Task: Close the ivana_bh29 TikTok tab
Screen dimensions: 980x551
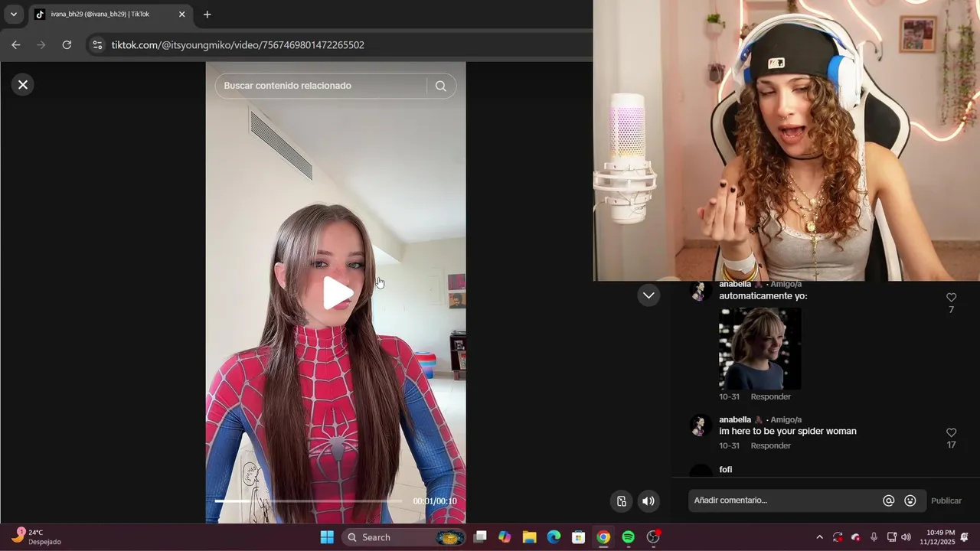Action: coord(181,14)
